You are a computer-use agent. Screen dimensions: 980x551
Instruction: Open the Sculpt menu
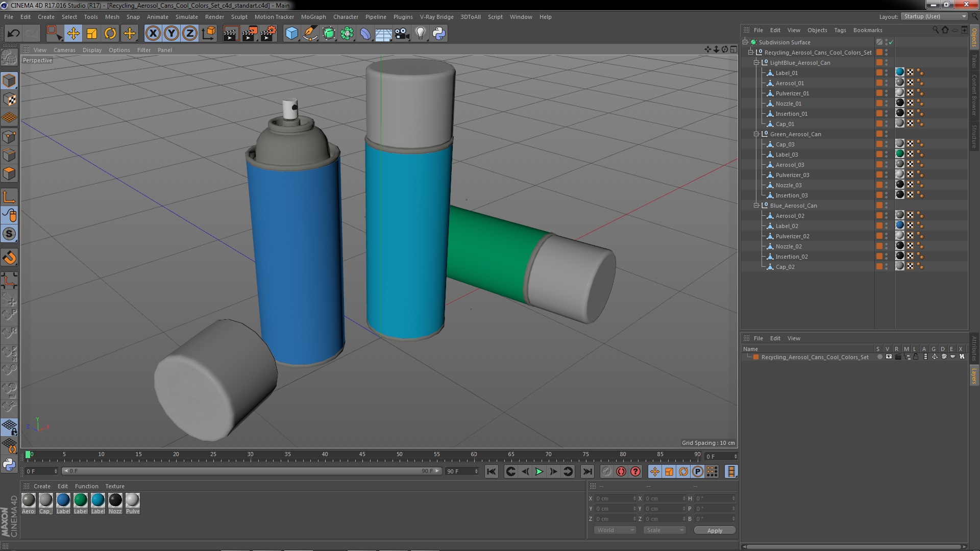point(239,17)
